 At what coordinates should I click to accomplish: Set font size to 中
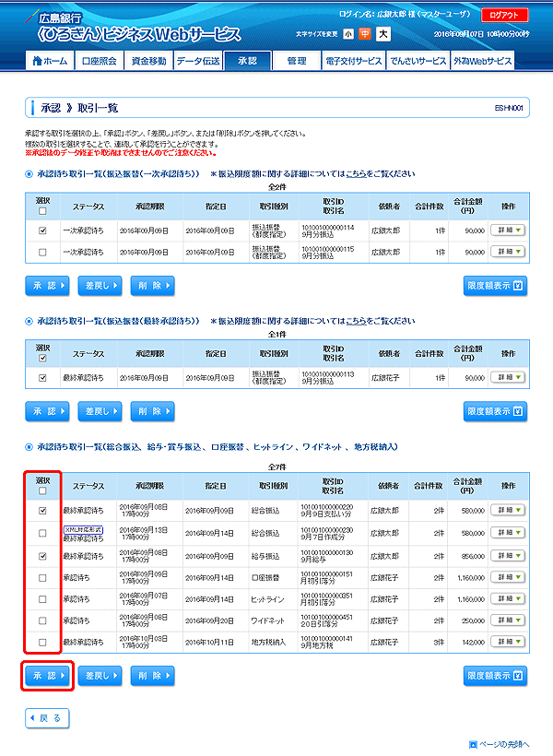point(365,34)
